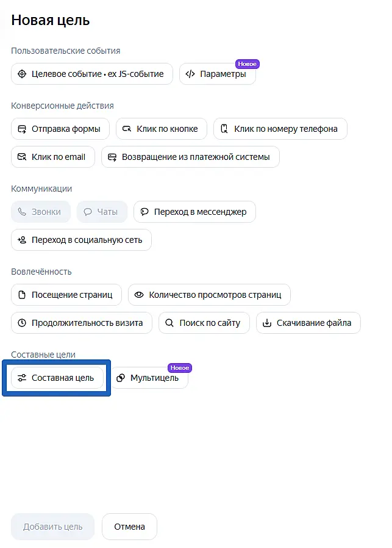392x548 pixels.
Task: Select Посещение страниц goal type
Action: pyautogui.click(x=66, y=295)
